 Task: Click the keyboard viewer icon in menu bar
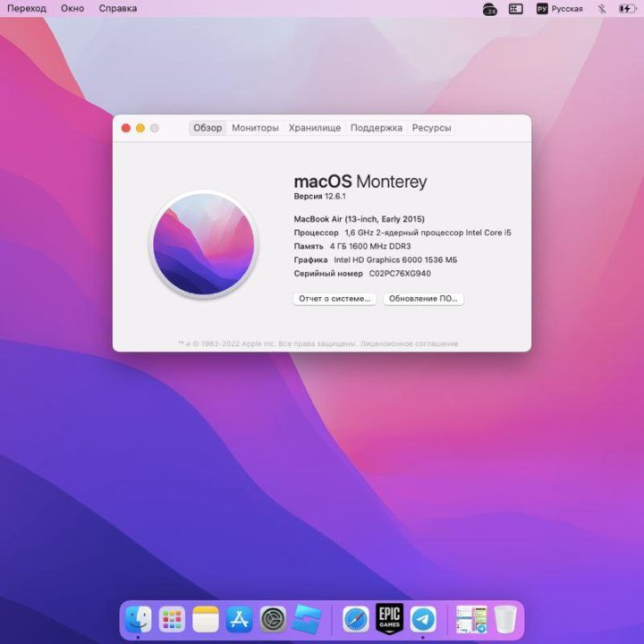516,9
